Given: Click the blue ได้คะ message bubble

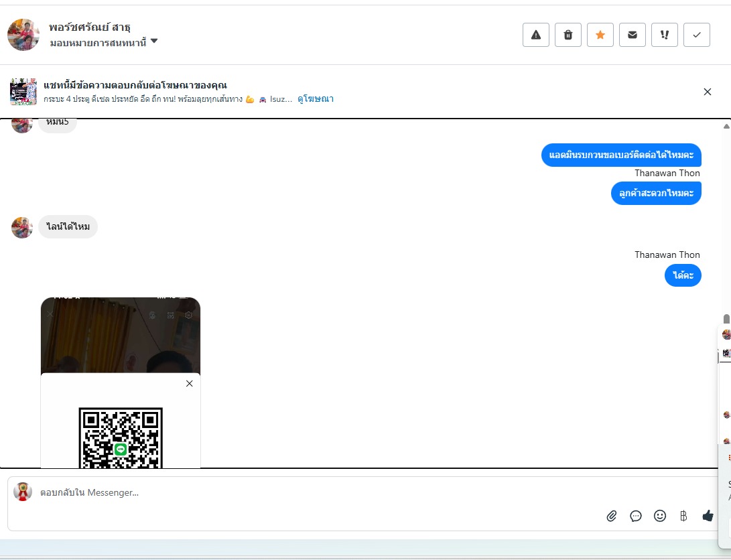Looking at the screenshot, I should 683,275.
